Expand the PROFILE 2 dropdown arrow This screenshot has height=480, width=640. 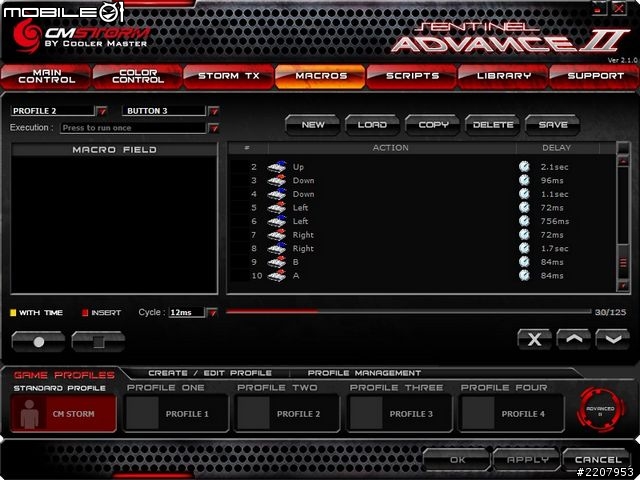102,111
